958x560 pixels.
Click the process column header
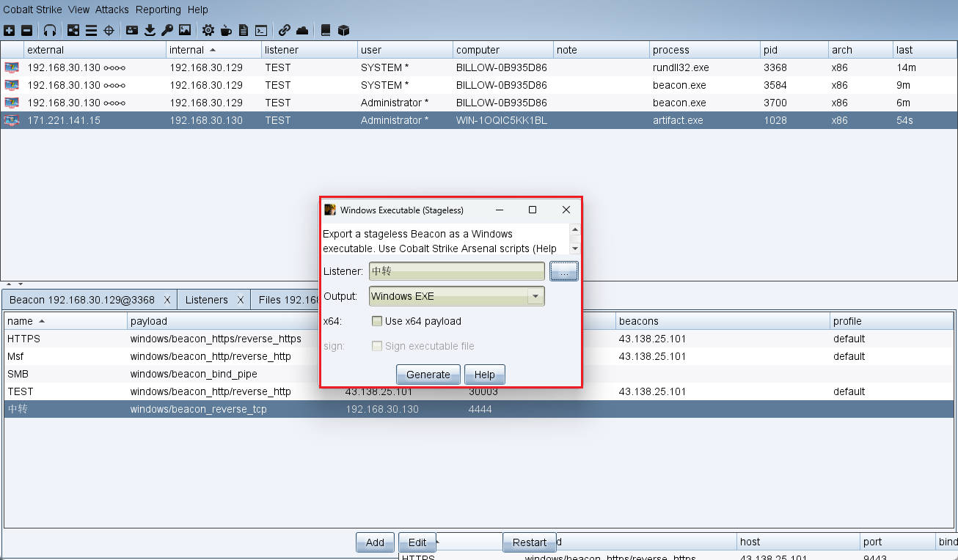pos(705,50)
